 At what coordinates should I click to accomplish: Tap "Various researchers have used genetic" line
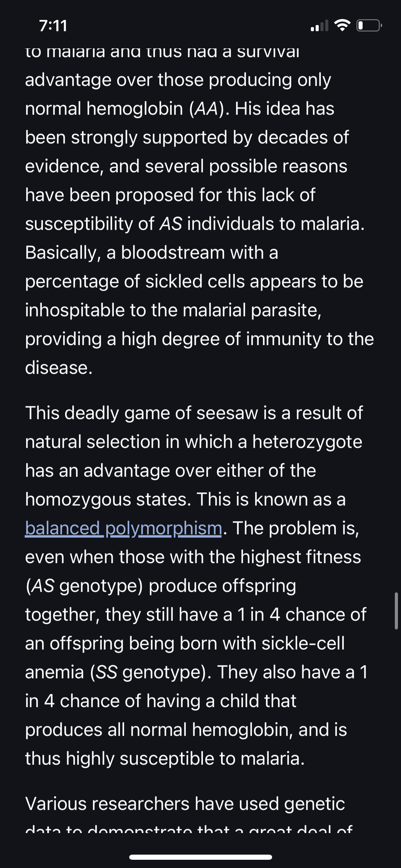185,804
